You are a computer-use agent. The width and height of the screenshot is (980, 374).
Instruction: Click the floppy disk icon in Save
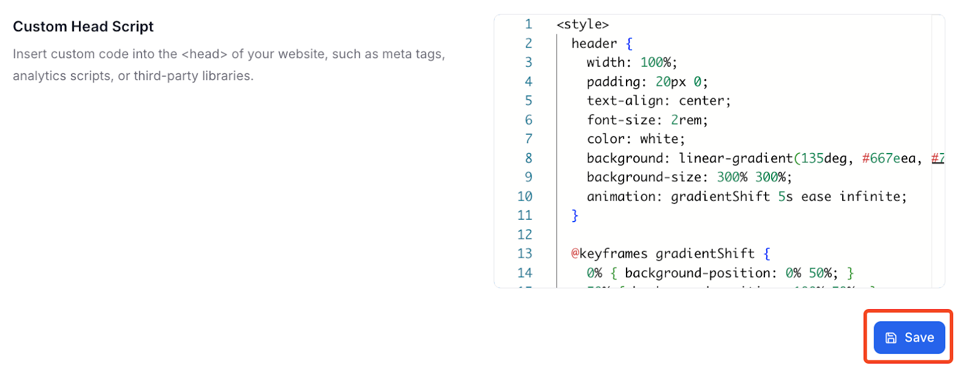(x=891, y=338)
